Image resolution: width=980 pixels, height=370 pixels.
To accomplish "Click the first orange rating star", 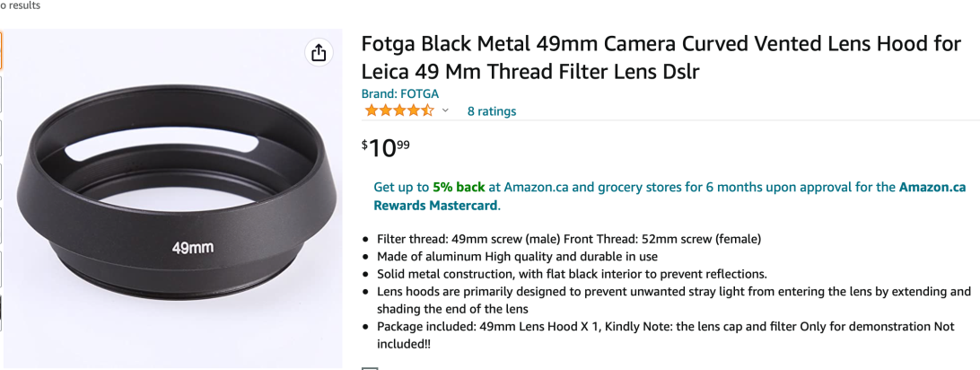I will (x=371, y=111).
